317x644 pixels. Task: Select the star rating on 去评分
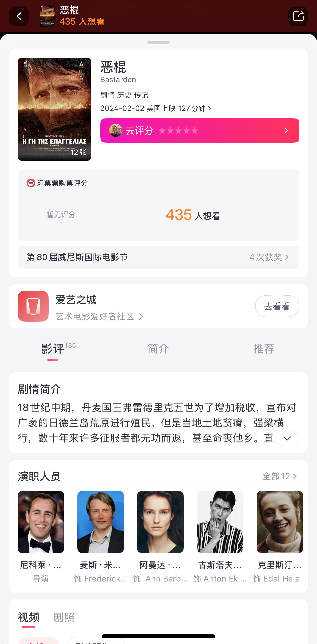[178, 131]
